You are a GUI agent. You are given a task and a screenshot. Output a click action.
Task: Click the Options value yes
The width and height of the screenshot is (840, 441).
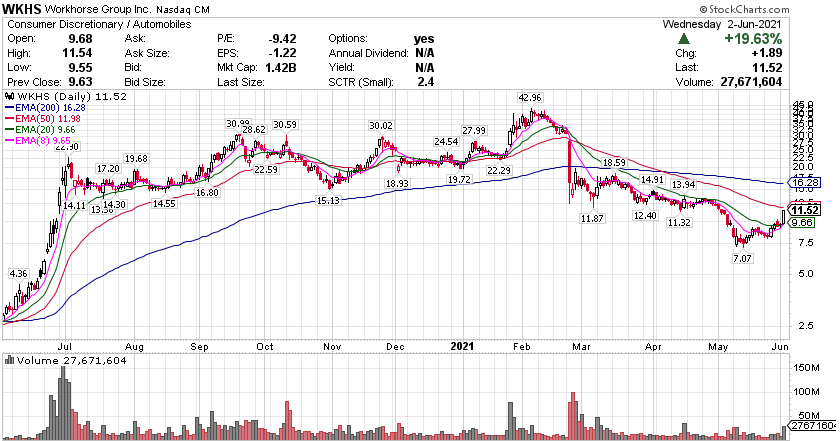[x=424, y=39]
